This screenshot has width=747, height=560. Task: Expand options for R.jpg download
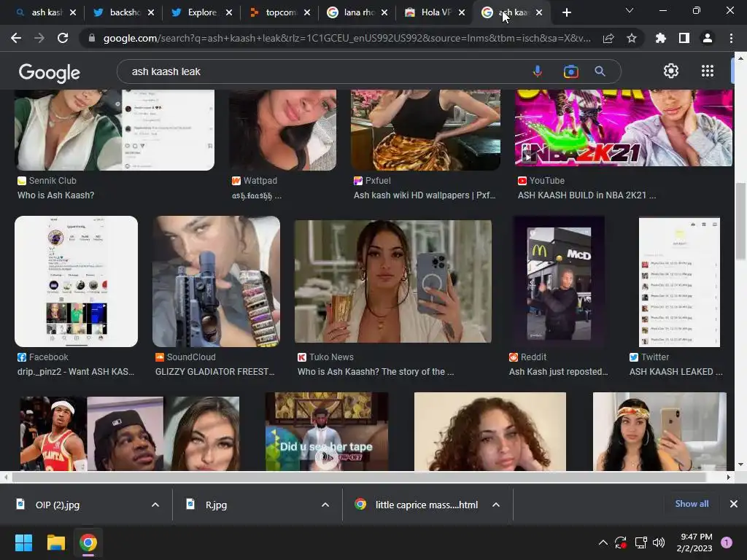(325, 505)
